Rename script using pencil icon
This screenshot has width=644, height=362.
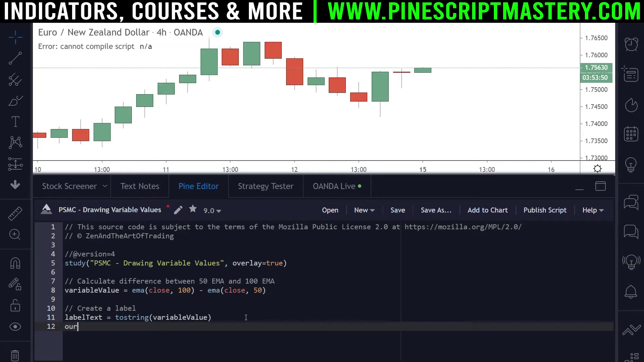178,210
